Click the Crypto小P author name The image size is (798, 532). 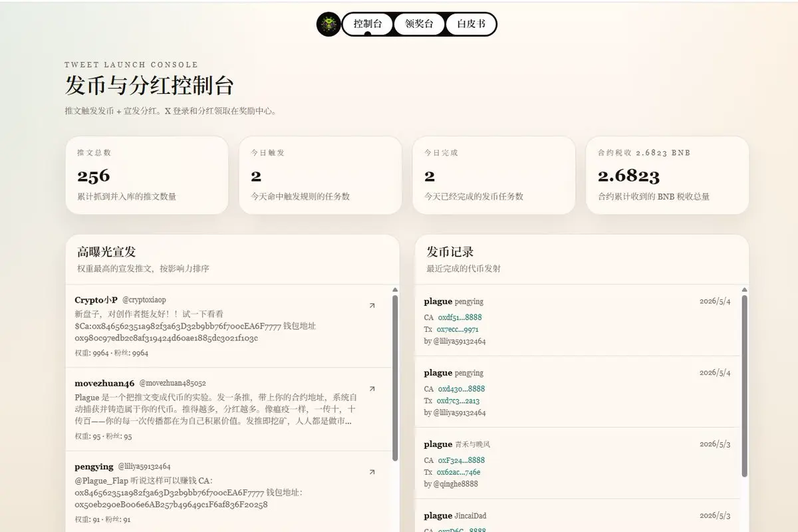[96, 300]
